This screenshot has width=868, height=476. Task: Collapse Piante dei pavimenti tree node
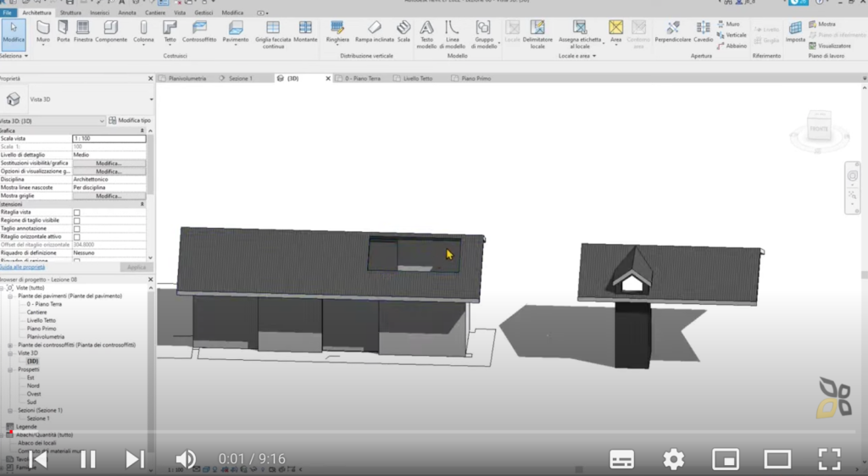10,296
